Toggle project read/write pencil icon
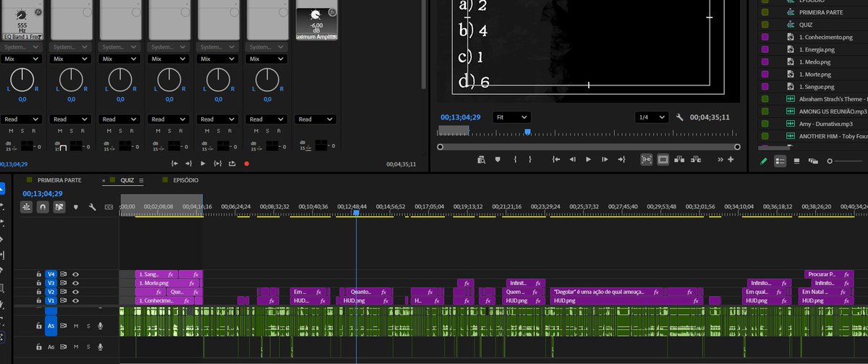 click(764, 161)
